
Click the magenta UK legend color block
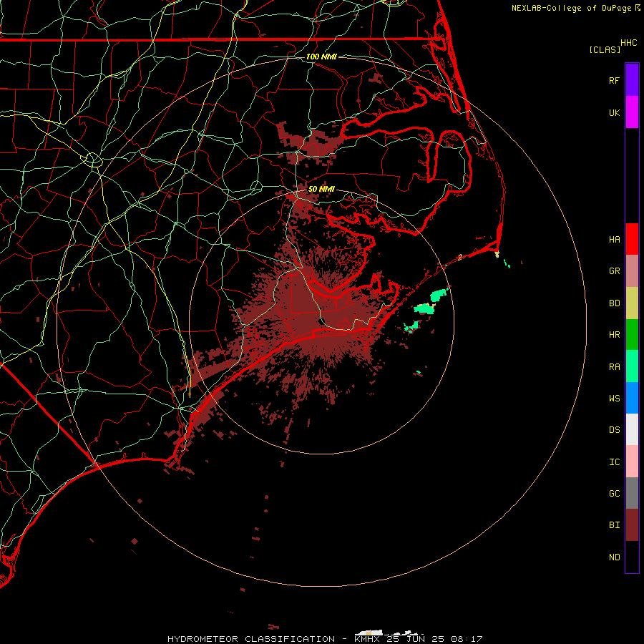[632, 112]
